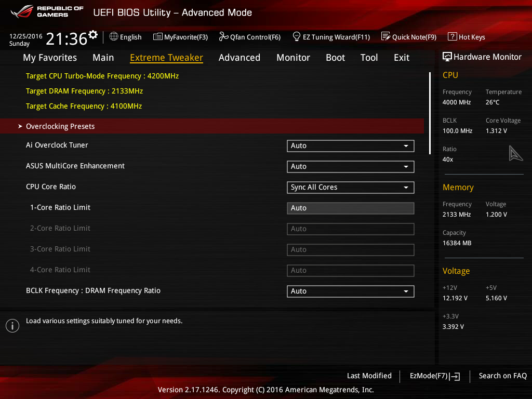Open ASUS MultiCore Enhancement dropdown
The image size is (532, 399).
[x=351, y=167]
